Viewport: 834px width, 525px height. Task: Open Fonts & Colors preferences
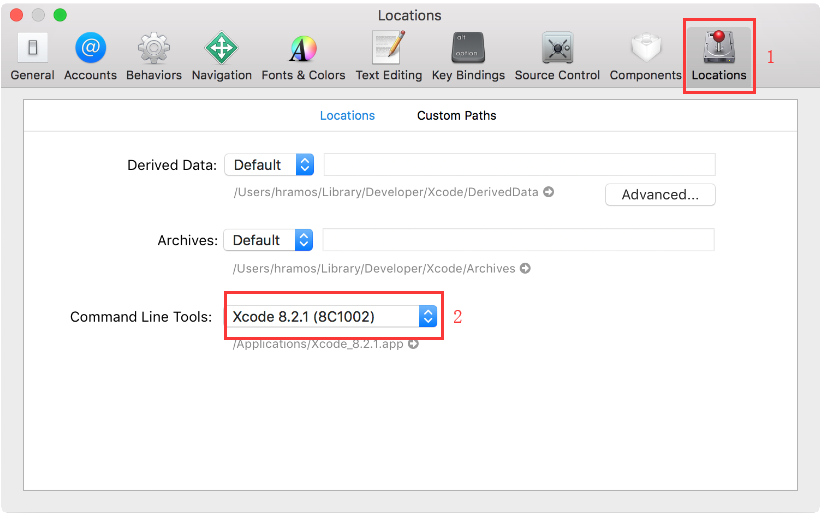pos(303,56)
